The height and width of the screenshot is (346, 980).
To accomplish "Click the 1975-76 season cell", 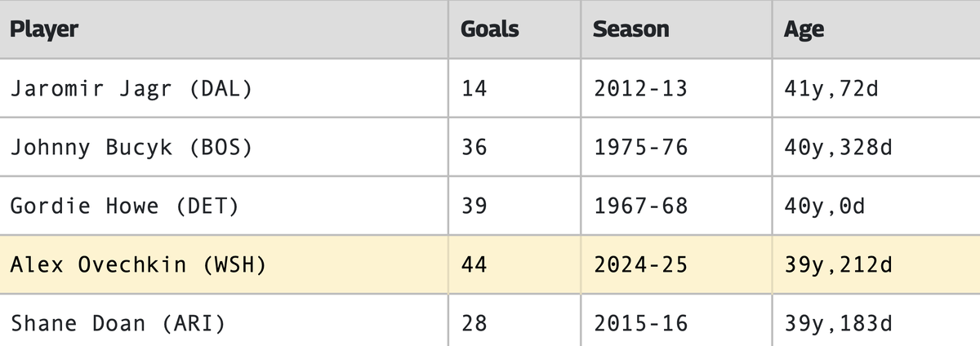I will [640, 148].
